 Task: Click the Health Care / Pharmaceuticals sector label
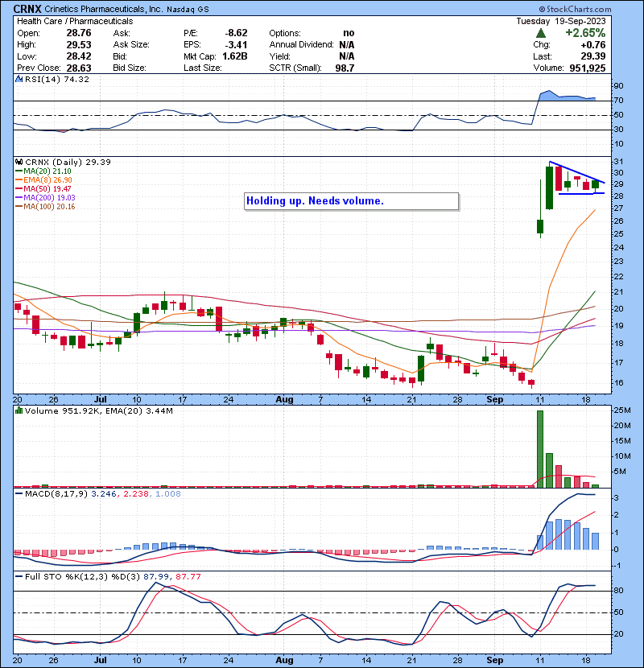pyautogui.click(x=75, y=21)
